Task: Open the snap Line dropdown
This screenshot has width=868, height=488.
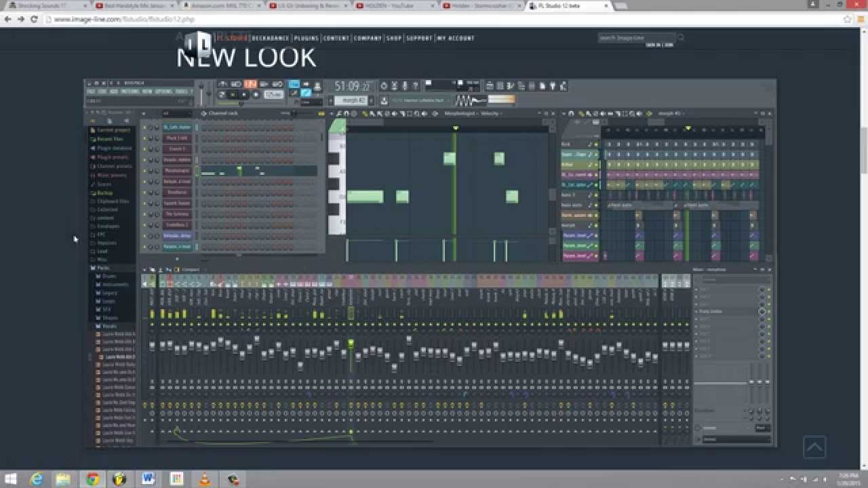Action: click(311, 102)
